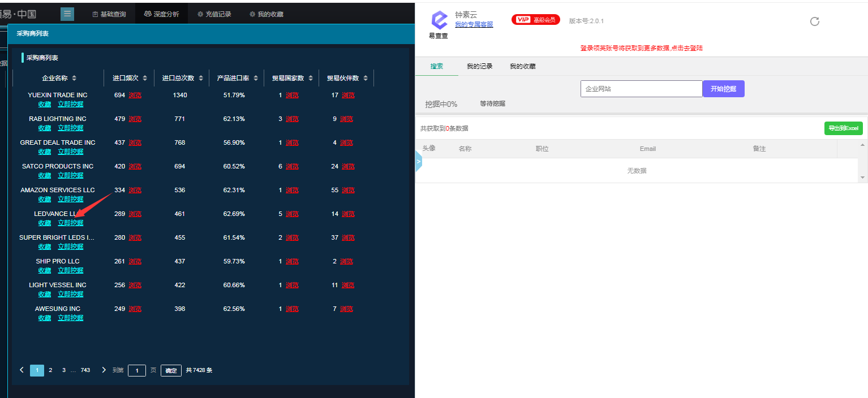This screenshot has width=868, height=398.
Task: Click the 企业网站 input field
Action: click(641, 89)
